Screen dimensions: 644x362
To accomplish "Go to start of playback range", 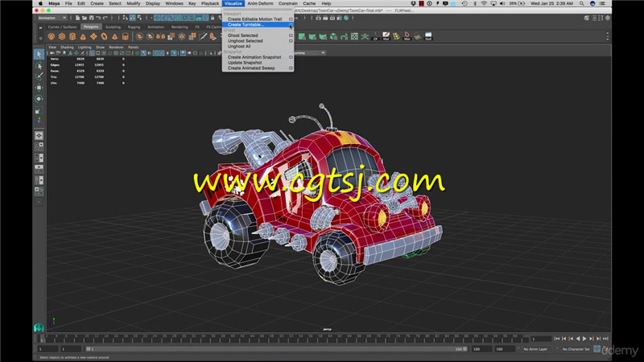I will coord(557,339).
